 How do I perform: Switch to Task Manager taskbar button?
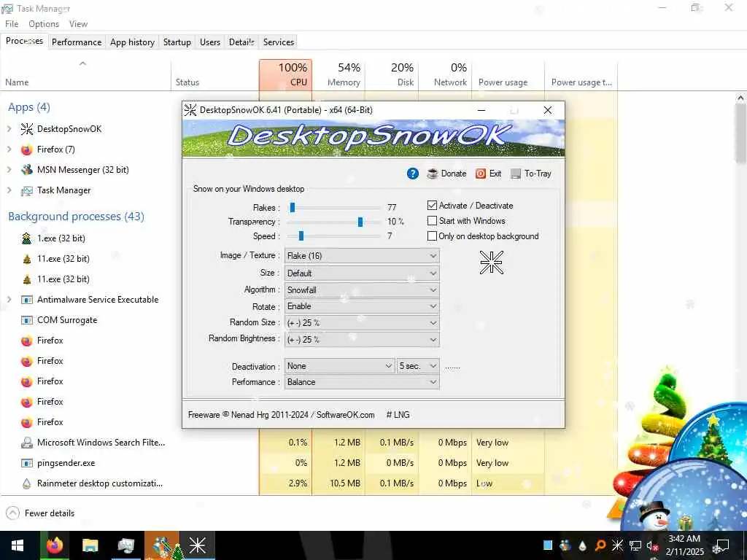tap(125, 545)
